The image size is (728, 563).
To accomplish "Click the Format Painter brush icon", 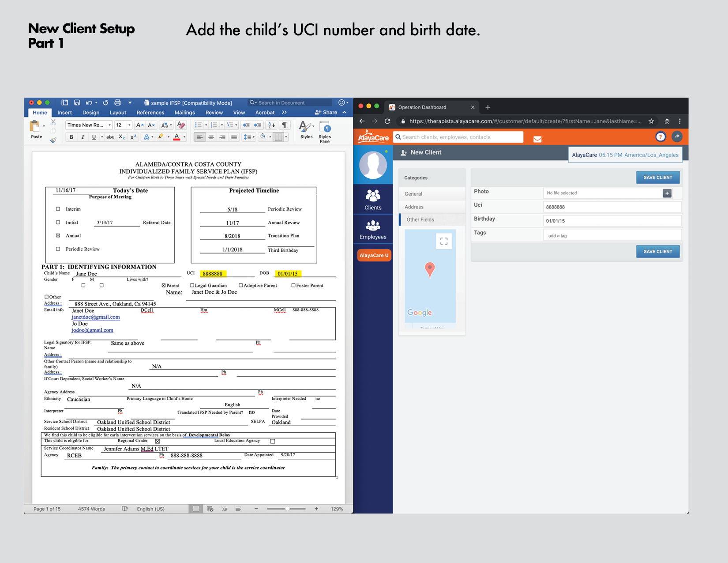I will [53, 140].
